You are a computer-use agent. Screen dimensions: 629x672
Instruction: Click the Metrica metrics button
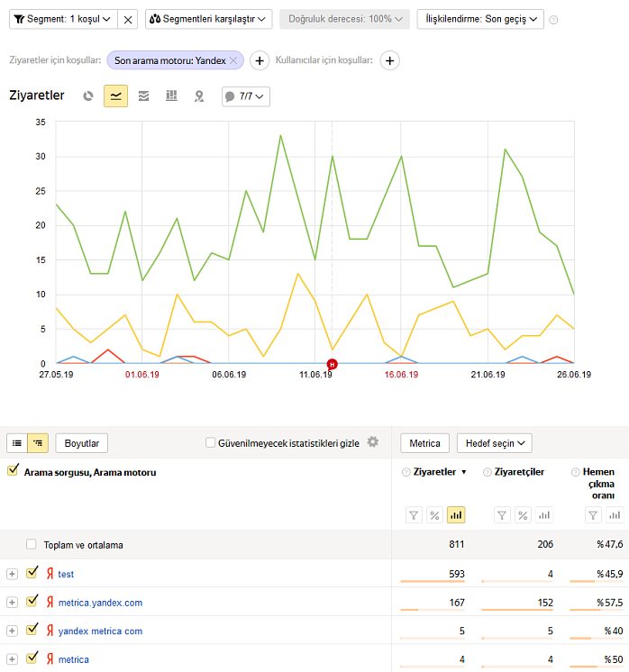tap(424, 443)
